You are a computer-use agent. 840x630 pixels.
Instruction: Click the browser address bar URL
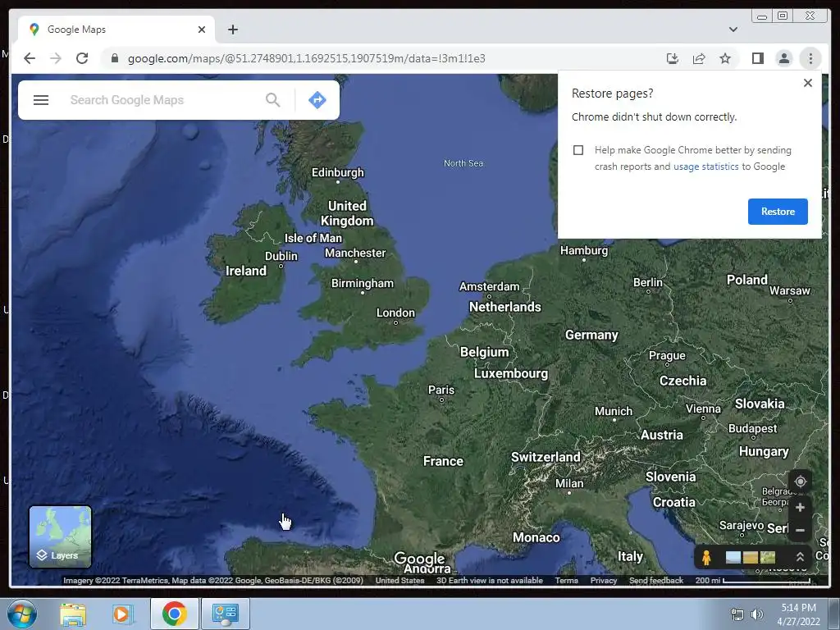coord(307,58)
